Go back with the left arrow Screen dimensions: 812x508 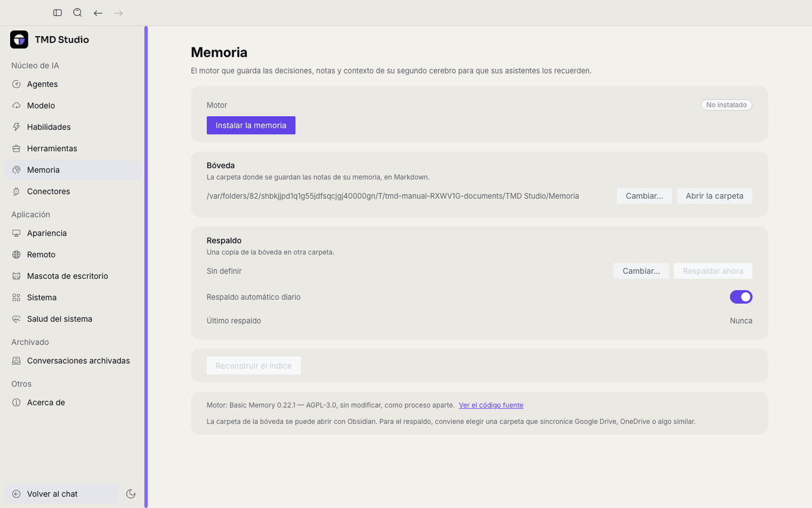pyautogui.click(x=98, y=13)
